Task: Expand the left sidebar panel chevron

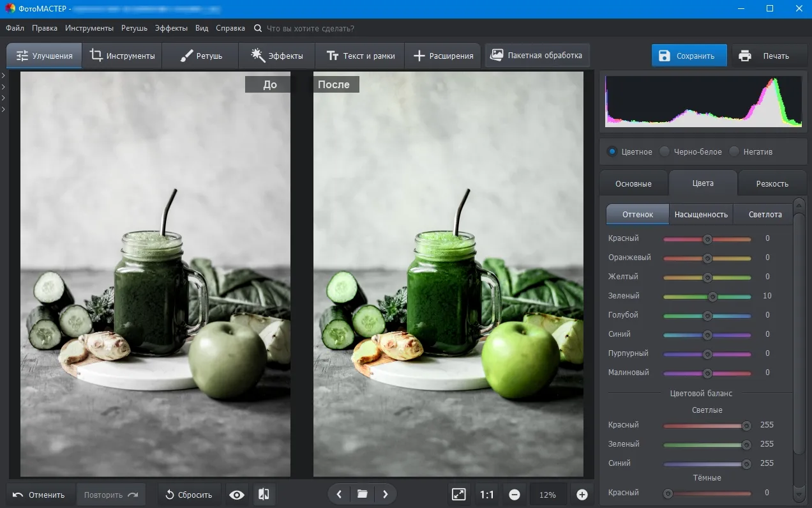Action: pos(4,75)
